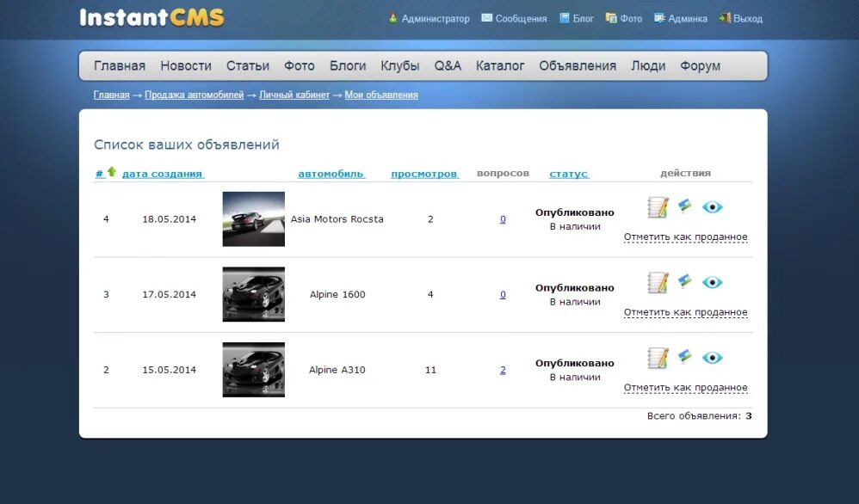Click the Мои объявления breadcrumb
This screenshot has width=859, height=504.
[381, 95]
